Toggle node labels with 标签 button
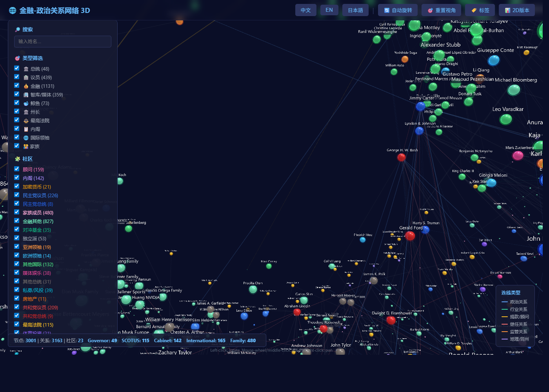Screen dimensions: 549x392 [480, 10]
